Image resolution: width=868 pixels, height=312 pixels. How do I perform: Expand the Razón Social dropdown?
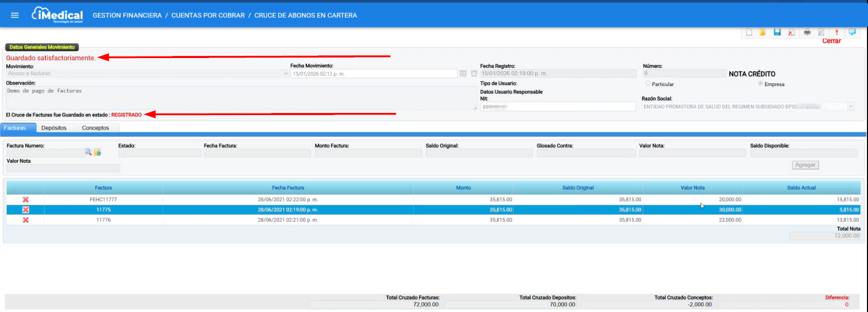[850, 107]
